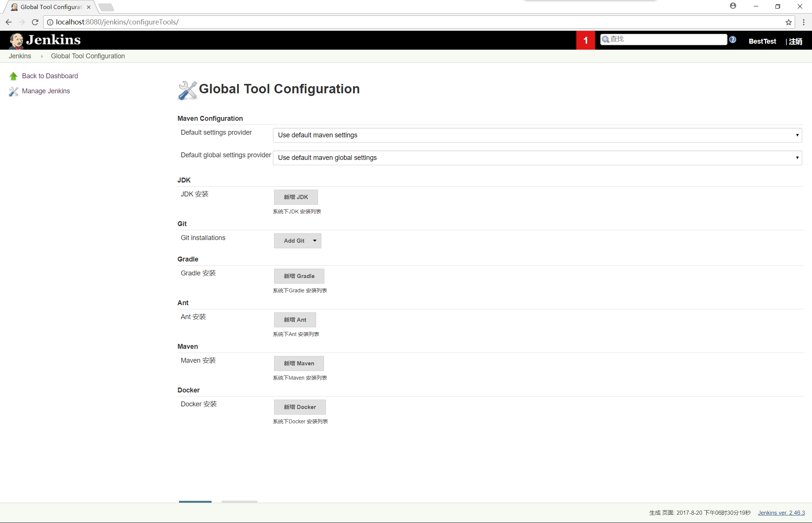
Task: Click the 系统下Docker 安装列表 description text
Action: (300, 421)
